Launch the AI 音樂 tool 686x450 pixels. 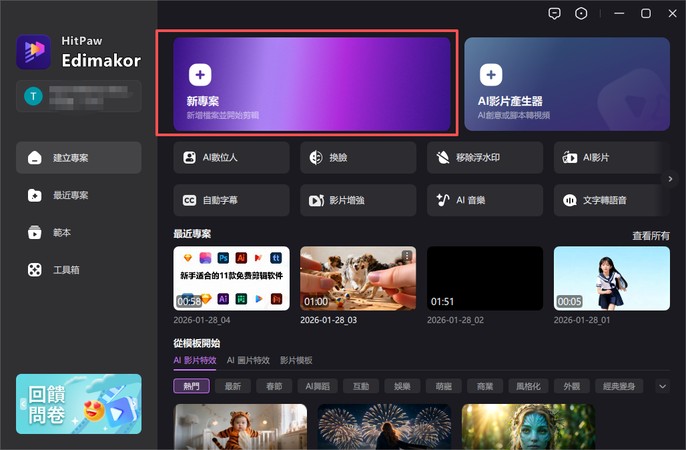click(x=485, y=200)
